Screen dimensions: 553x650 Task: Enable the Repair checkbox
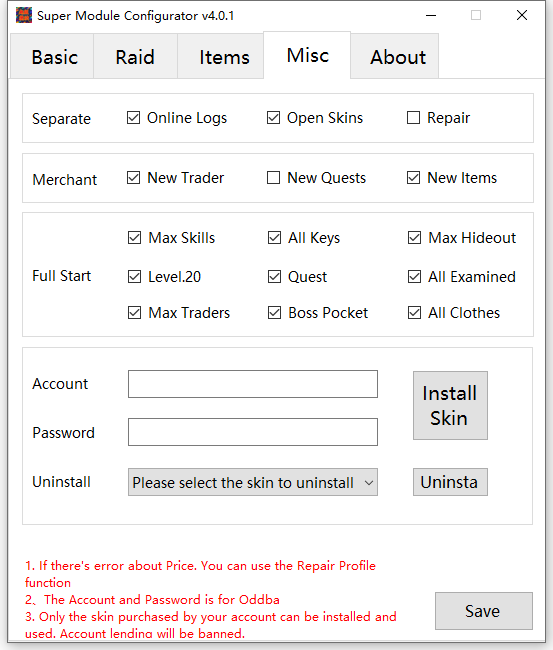coord(413,118)
